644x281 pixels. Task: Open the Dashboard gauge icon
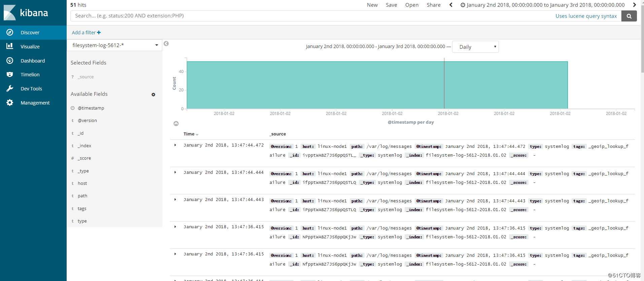point(10,61)
